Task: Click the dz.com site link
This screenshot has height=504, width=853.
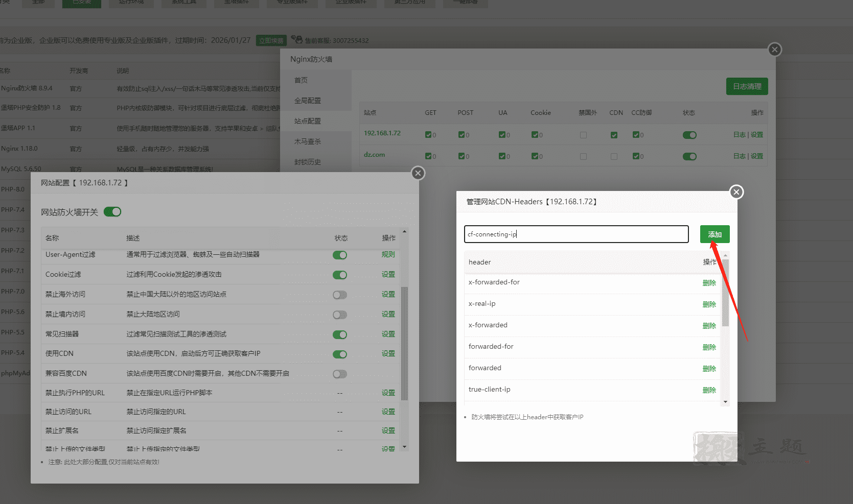Action: pos(374,155)
